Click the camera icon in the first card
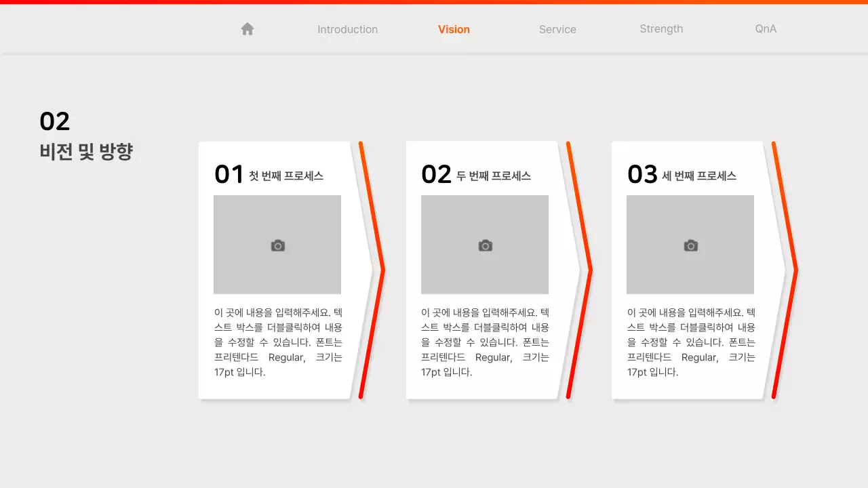 pos(277,245)
